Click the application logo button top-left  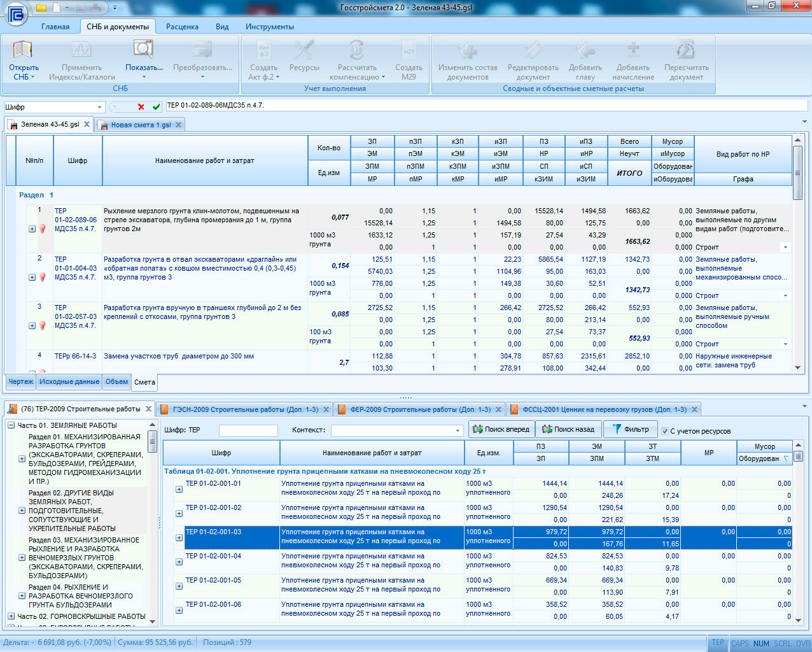coord(16,13)
